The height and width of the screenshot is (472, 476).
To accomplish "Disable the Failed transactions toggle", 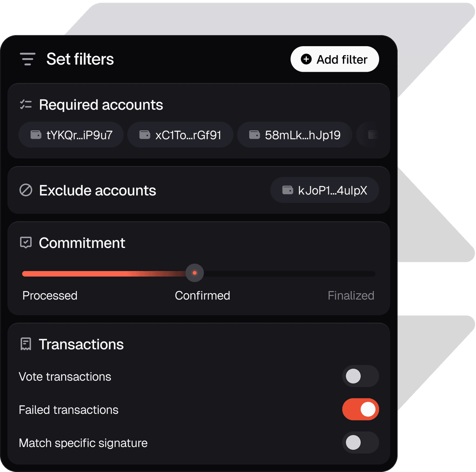I will (361, 409).
